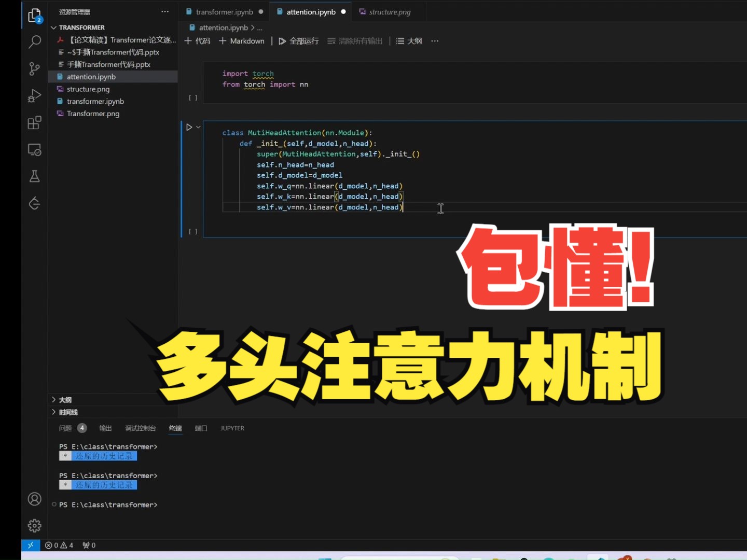The image size is (747, 560).
Task: Switch to transformer.ipynb tab
Action: (224, 11)
